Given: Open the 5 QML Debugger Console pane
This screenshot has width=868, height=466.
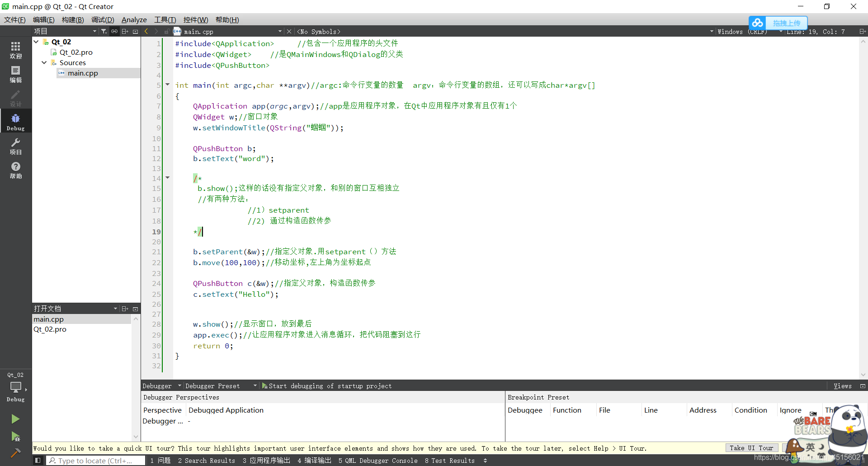Looking at the screenshot, I should (x=378, y=461).
